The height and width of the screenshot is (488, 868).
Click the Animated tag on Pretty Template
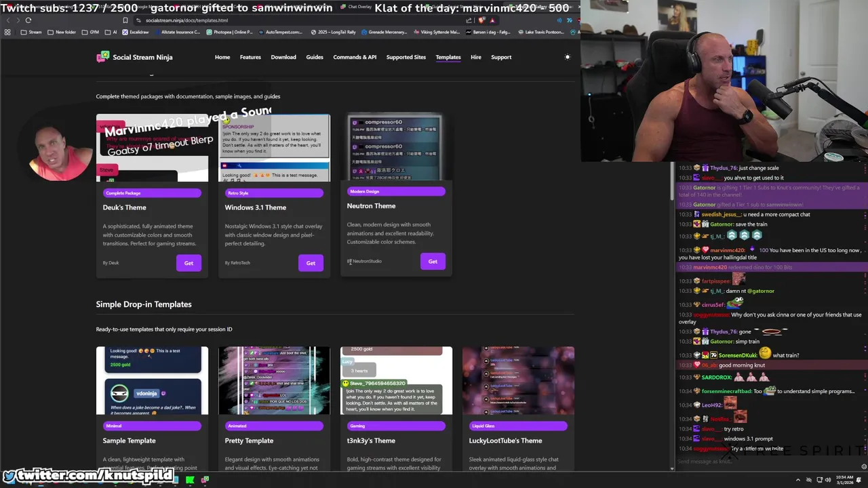tap(275, 426)
